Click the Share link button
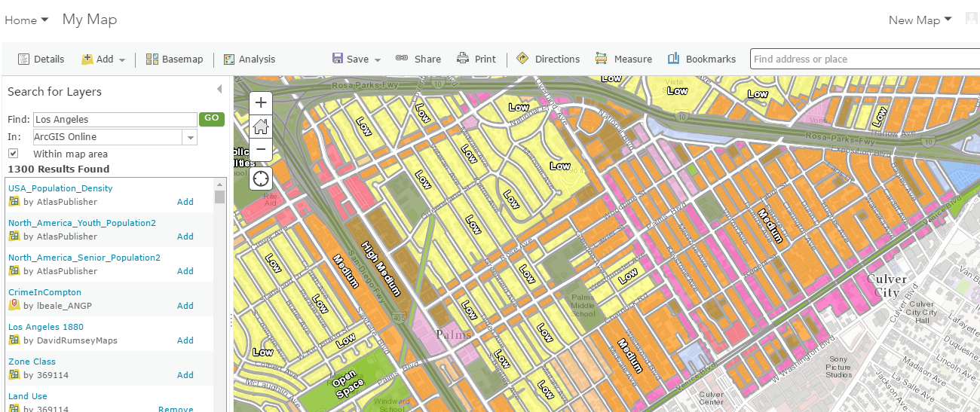The height and width of the screenshot is (412, 980). coord(418,59)
